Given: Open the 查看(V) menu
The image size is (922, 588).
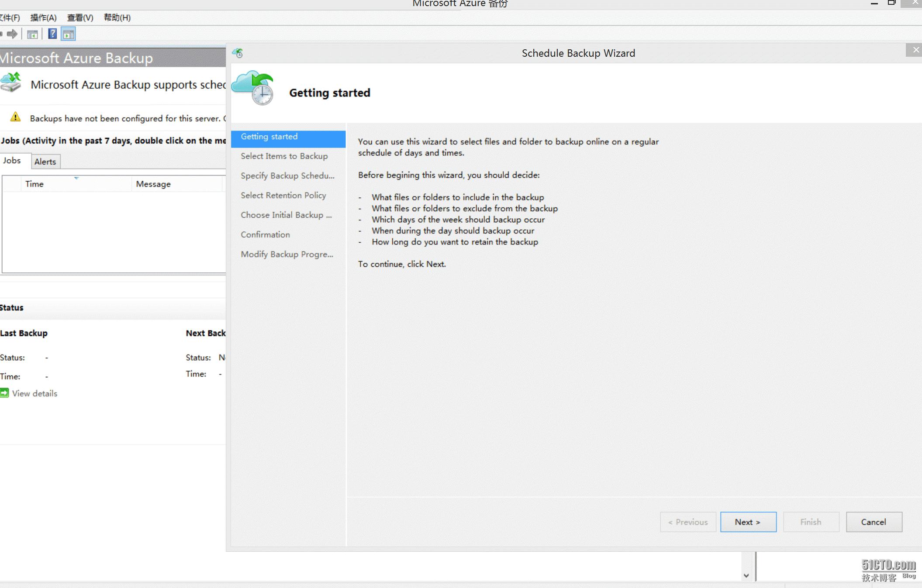Looking at the screenshot, I should pos(80,18).
